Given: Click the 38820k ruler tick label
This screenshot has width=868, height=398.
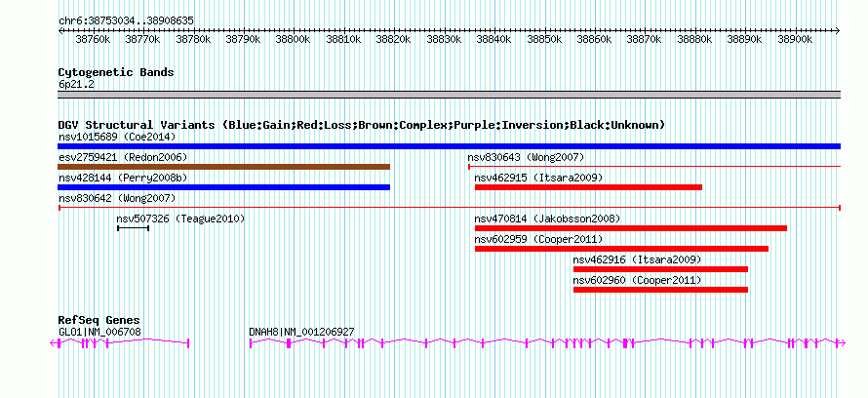Looking at the screenshot, I should coord(394,40).
